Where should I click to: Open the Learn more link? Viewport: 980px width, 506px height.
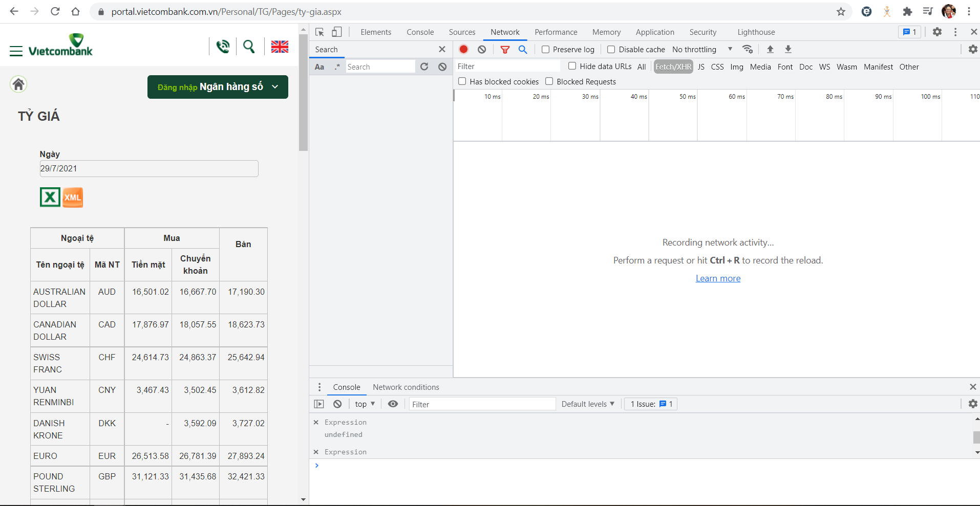718,278
